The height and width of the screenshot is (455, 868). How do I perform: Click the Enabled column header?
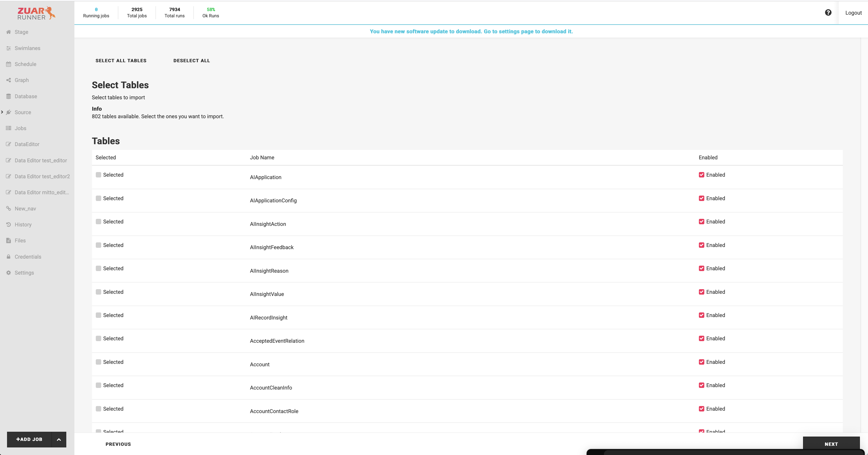pyautogui.click(x=708, y=158)
